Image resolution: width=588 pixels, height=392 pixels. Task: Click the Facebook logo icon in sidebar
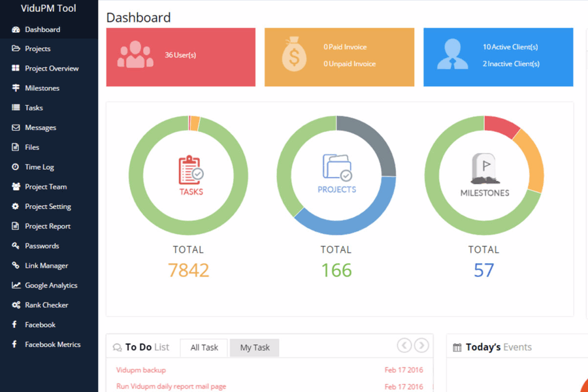point(14,325)
